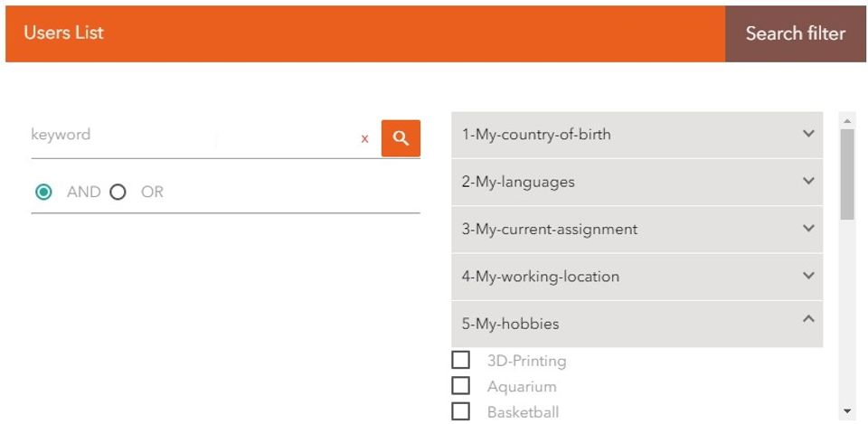Click the Users List header title
The image size is (868, 424).
pyautogui.click(x=63, y=33)
